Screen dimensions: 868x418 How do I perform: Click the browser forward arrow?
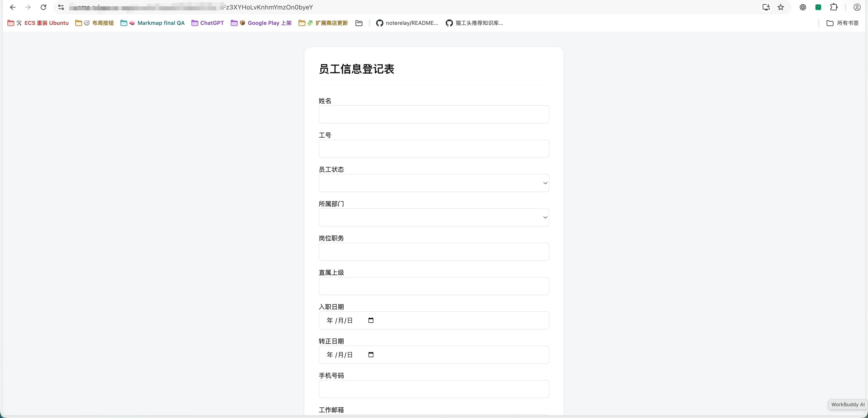tap(28, 7)
